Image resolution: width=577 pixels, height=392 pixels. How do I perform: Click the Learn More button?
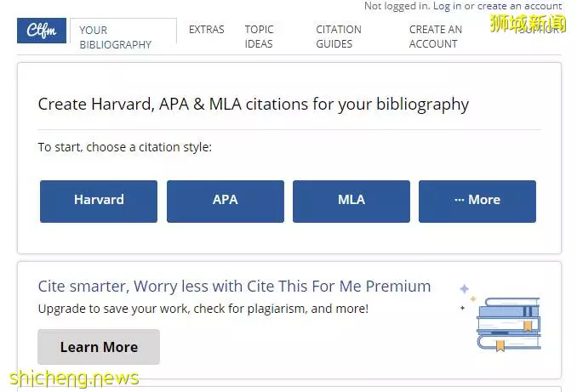click(x=99, y=347)
